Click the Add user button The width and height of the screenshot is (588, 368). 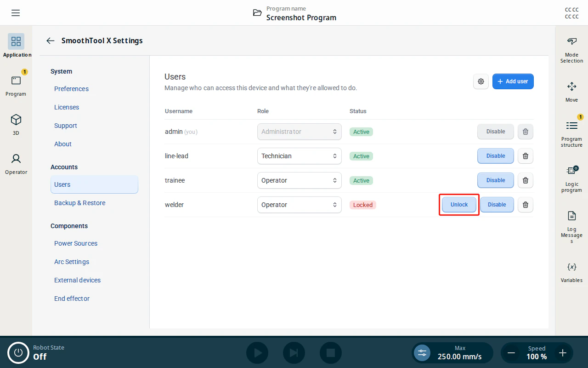coord(513,81)
